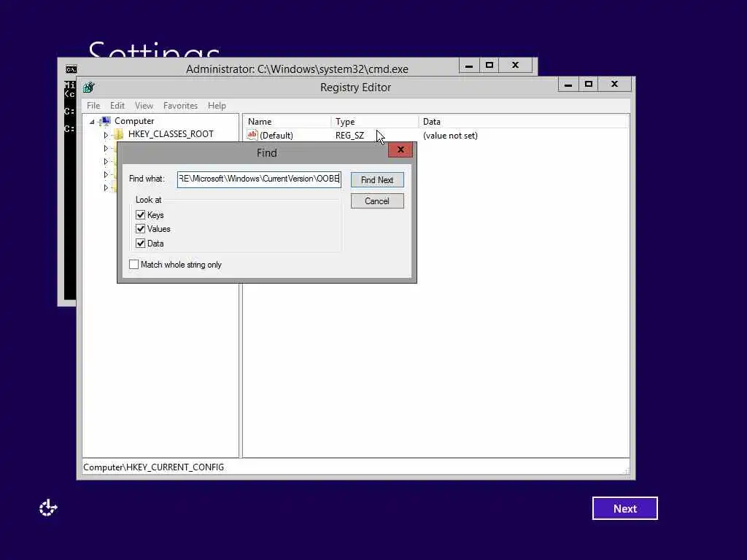747x560 pixels.
Task: Click the cmd.exe window icon
Action: [71, 69]
